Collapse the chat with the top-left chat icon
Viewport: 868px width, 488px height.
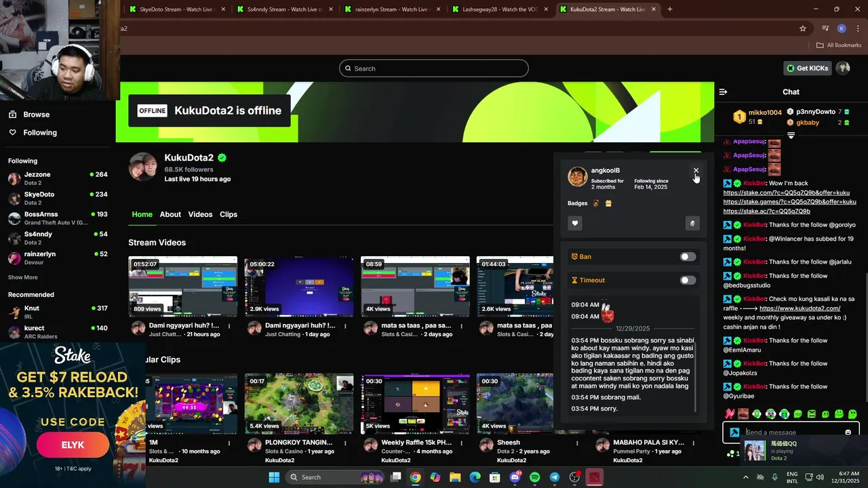[x=723, y=91]
